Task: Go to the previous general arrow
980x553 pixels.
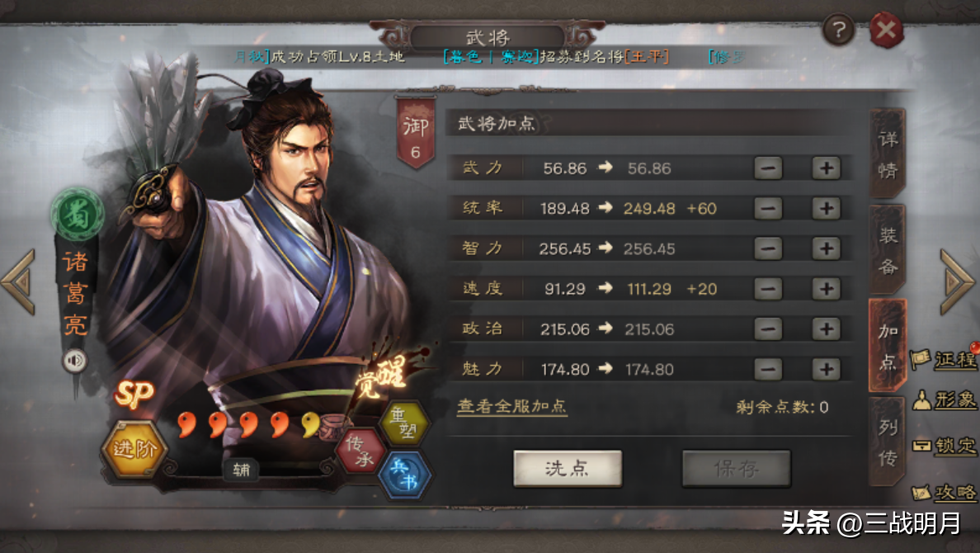Action: [19, 281]
